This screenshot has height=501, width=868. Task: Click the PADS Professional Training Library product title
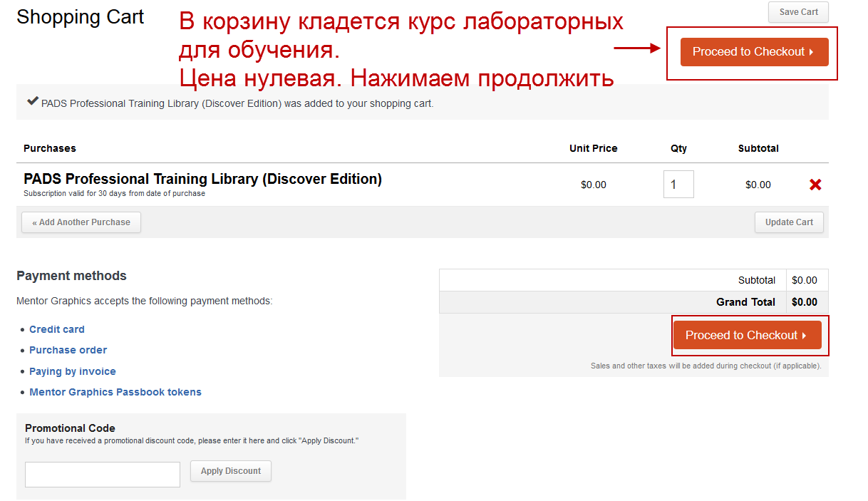tap(202, 179)
